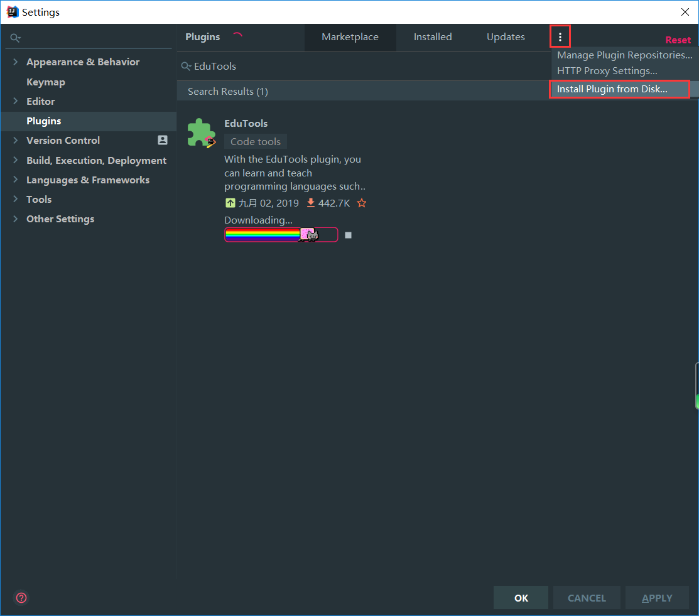
Task: Click the Reset link
Action: click(678, 40)
